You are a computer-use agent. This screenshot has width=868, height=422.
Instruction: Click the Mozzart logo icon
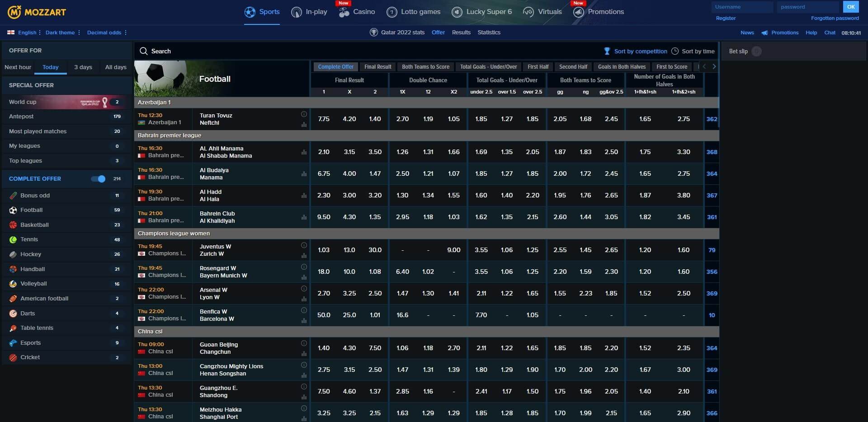14,12
